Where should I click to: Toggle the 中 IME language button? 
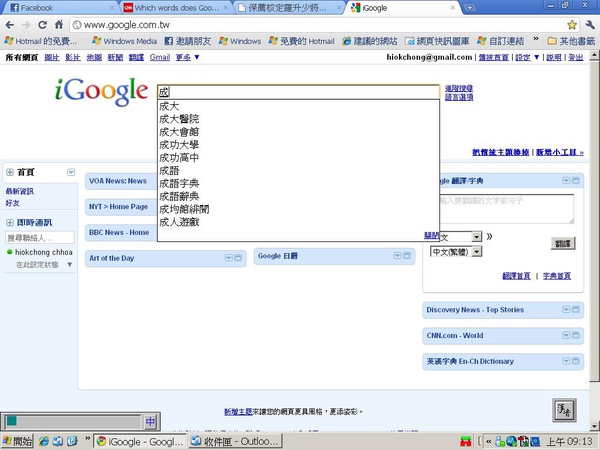[x=150, y=422]
